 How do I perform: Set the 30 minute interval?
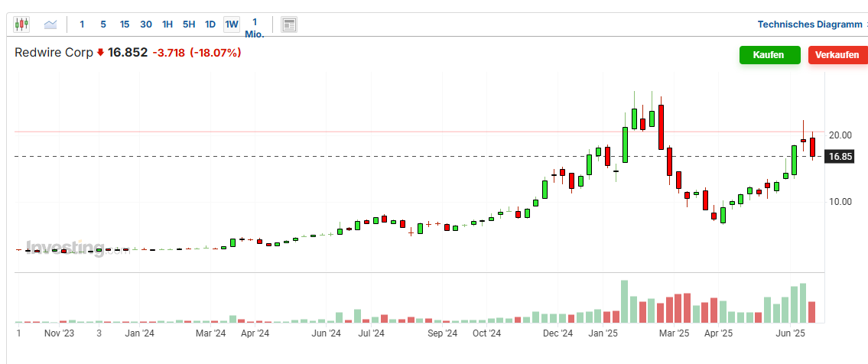click(x=146, y=24)
